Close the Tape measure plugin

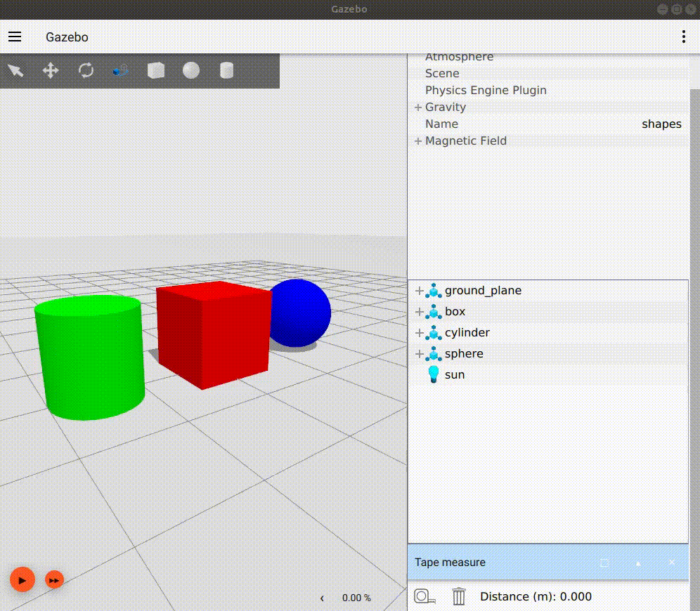pyautogui.click(x=672, y=563)
